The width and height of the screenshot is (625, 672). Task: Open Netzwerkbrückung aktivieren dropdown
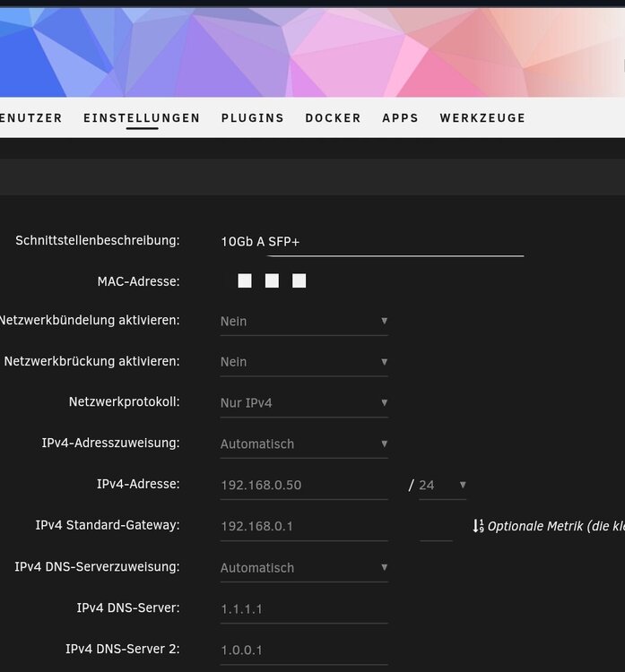[x=304, y=362]
